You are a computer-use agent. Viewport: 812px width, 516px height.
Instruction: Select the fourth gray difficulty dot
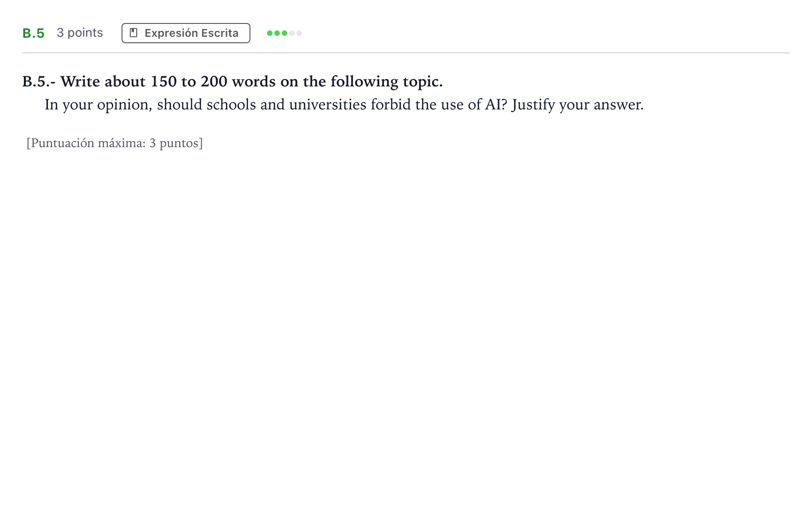(x=292, y=33)
